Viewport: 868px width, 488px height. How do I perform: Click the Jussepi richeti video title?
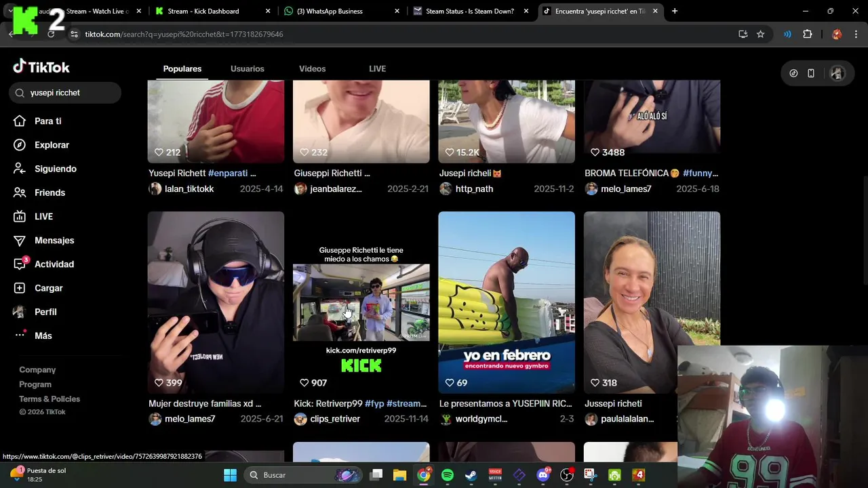click(613, 403)
